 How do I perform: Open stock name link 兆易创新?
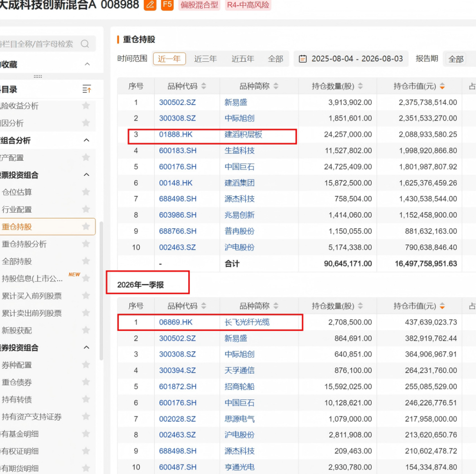(x=239, y=215)
